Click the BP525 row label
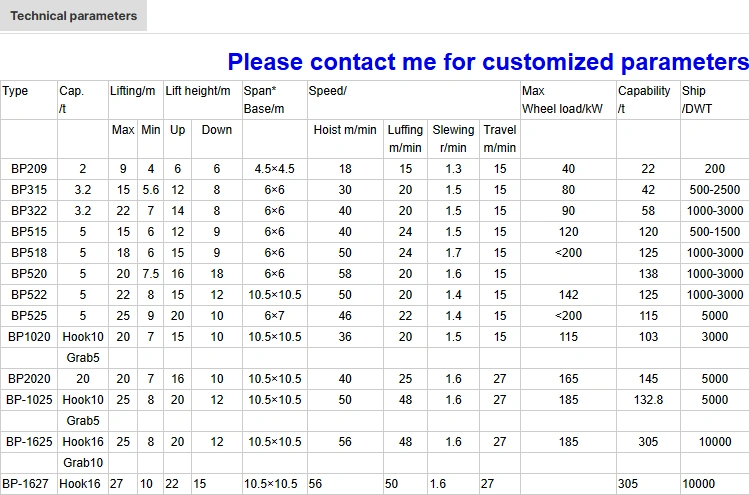The height and width of the screenshot is (495, 749). click(x=29, y=316)
